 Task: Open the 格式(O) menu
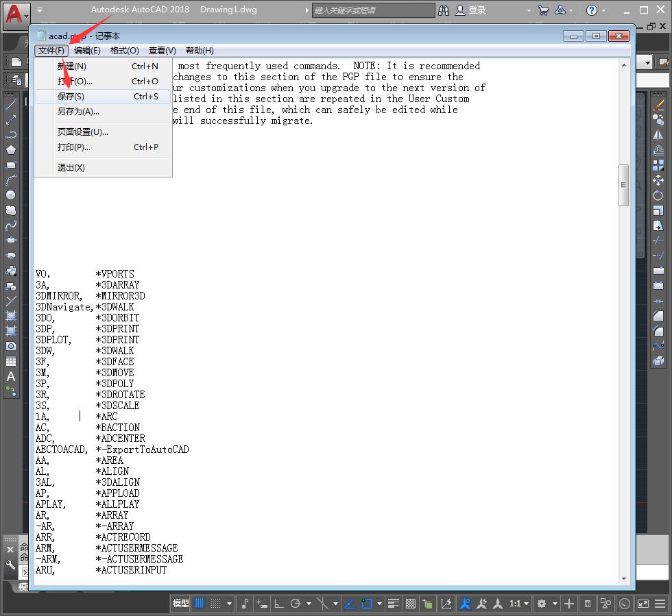pos(124,51)
